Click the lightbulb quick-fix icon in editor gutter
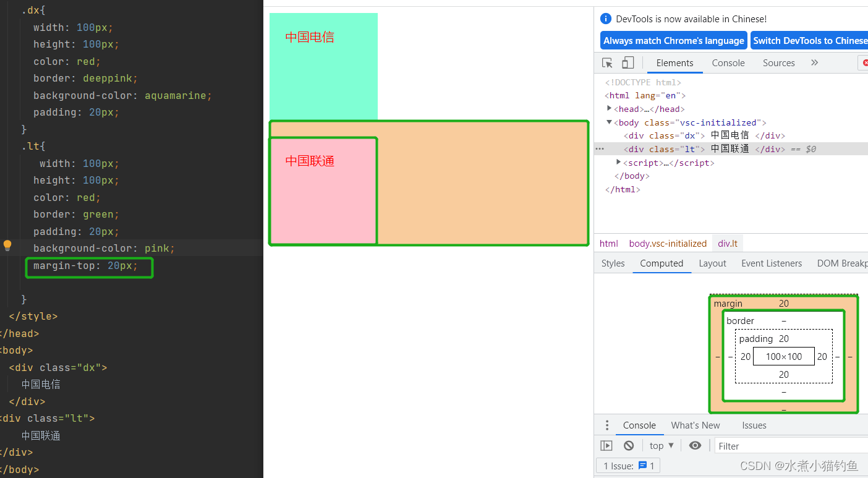This screenshot has height=478, width=868. (x=7, y=245)
